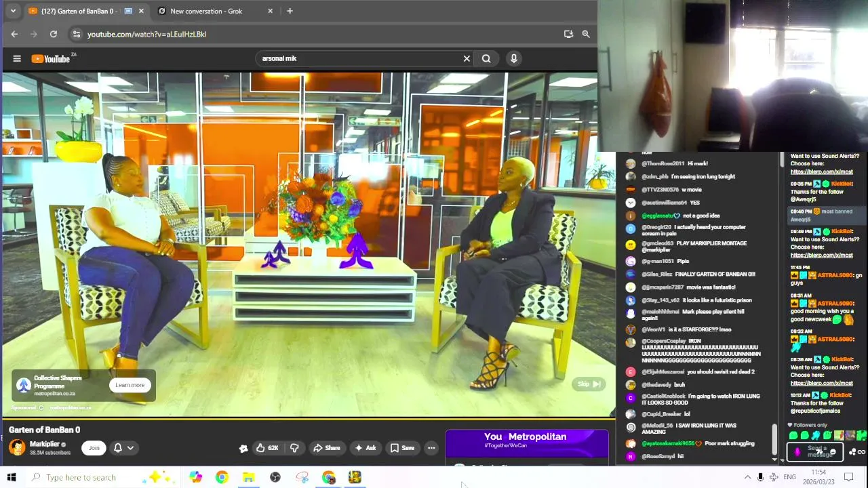Open Copilot from the taskbar
This screenshot has width=868, height=488.
click(195, 477)
